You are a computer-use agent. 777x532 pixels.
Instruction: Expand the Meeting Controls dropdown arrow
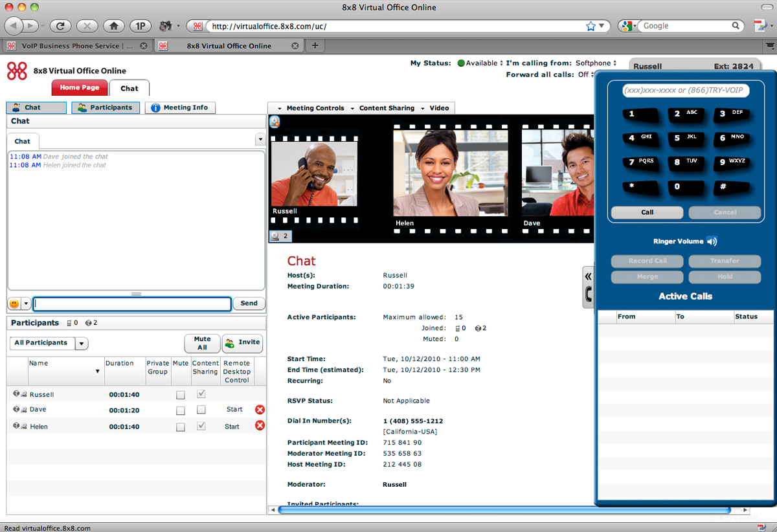pos(278,107)
